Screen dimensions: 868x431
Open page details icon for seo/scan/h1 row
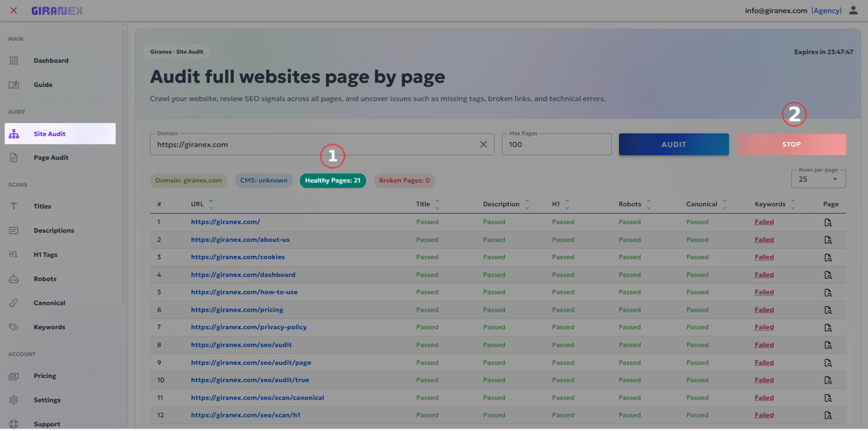tap(828, 415)
